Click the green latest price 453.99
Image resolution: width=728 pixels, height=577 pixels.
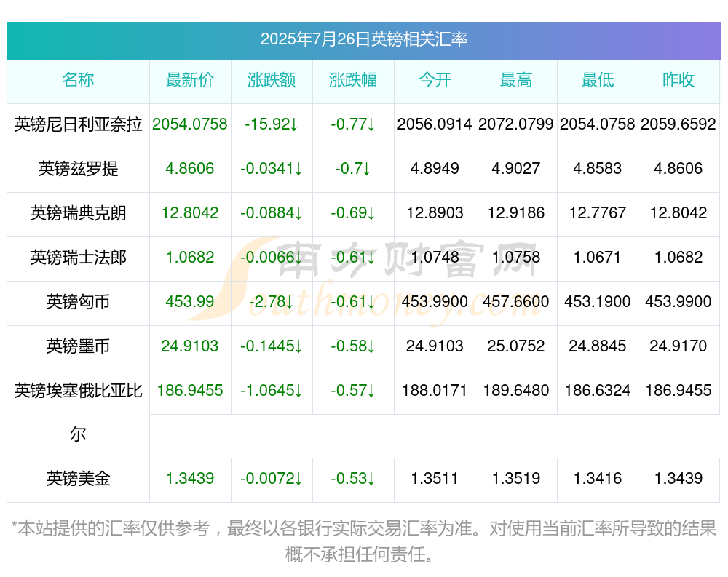pyautogui.click(x=190, y=302)
